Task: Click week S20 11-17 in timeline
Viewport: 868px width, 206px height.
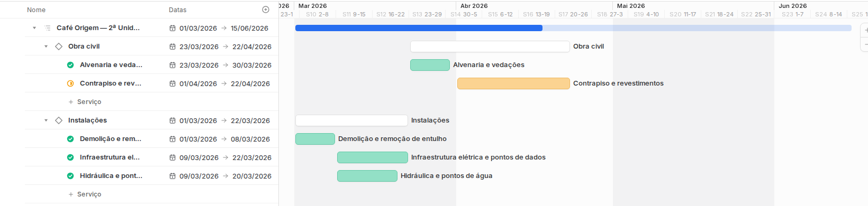Action: click(683, 14)
